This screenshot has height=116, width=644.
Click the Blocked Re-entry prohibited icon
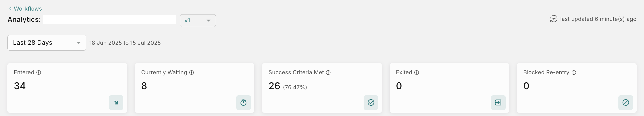(626, 102)
